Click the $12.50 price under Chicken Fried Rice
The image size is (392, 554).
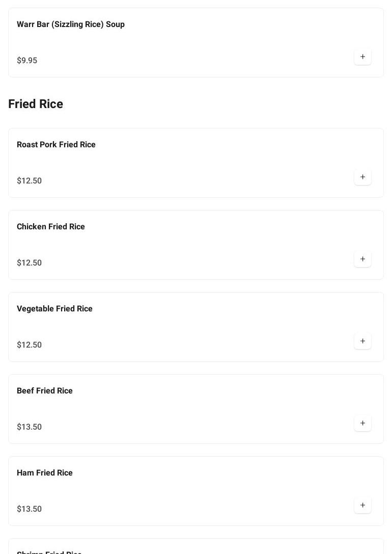pos(30,262)
